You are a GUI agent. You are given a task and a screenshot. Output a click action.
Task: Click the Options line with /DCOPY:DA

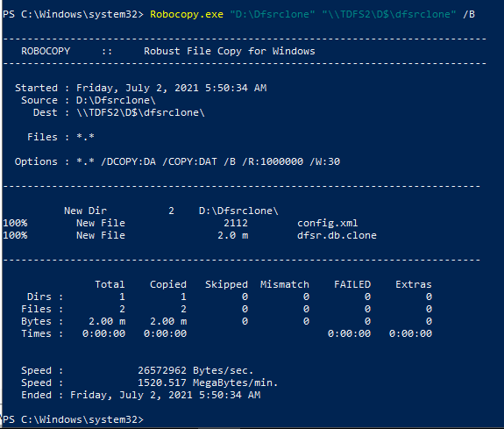(177, 161)
